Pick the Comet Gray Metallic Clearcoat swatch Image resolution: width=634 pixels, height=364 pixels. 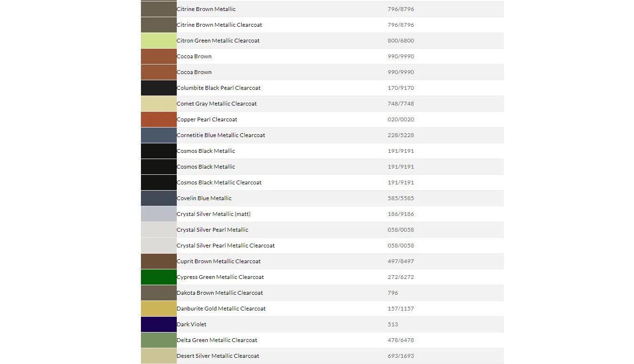[x=159, y=104]
